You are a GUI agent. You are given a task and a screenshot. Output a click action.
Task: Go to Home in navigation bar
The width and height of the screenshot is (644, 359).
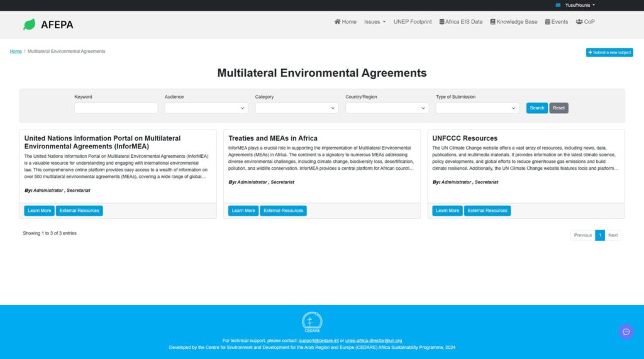(345, 22)
